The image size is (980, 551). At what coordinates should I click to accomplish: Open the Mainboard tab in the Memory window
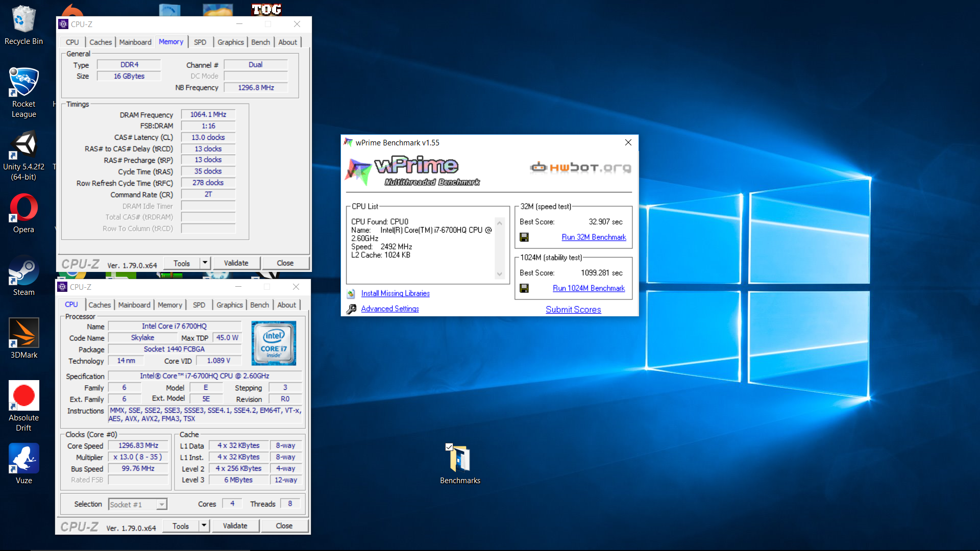[135, 42]
